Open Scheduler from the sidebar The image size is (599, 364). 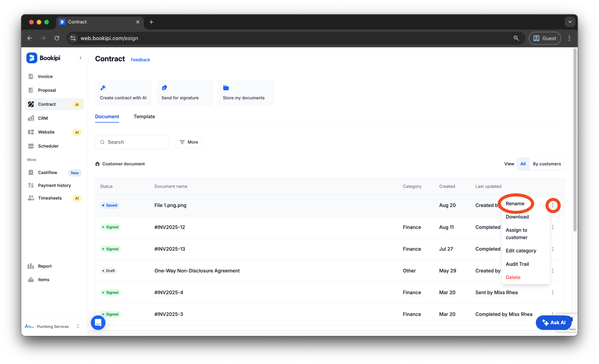click(x=48, y=146)
